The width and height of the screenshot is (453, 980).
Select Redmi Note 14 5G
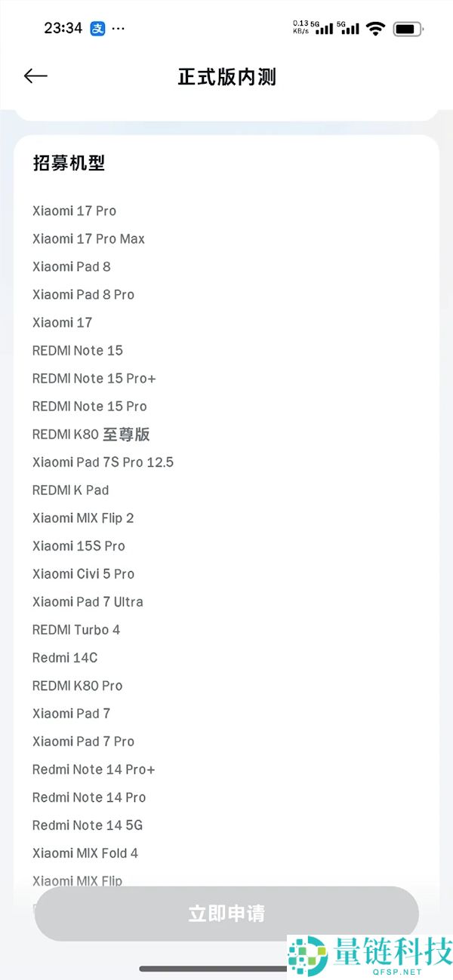88,825
